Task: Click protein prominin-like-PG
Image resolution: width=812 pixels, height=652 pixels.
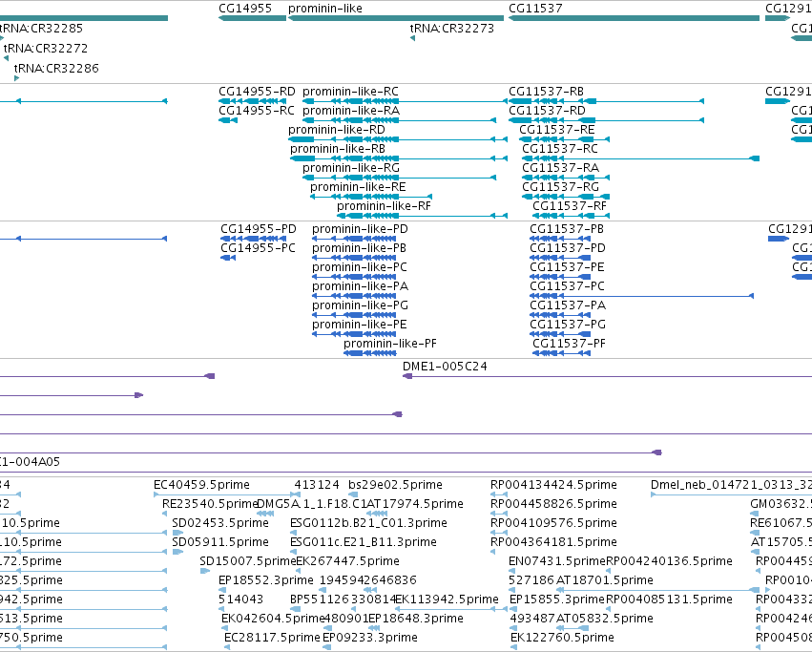Action: [360, 306]
